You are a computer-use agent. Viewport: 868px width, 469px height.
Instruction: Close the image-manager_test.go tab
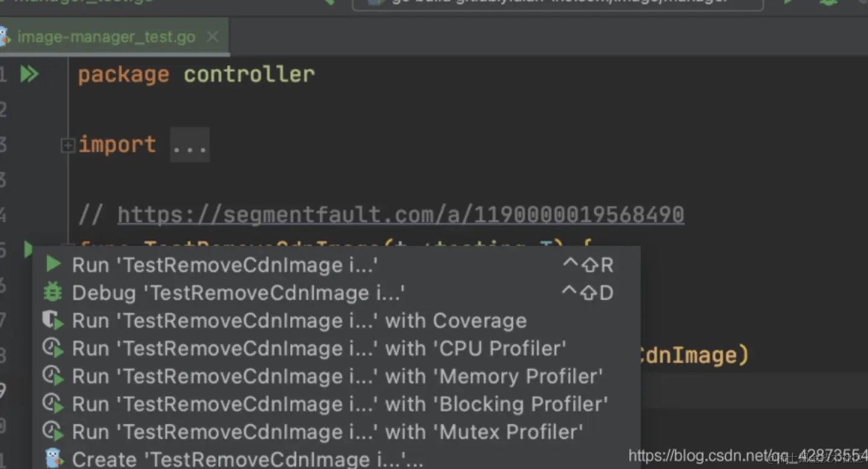(213, 37)
